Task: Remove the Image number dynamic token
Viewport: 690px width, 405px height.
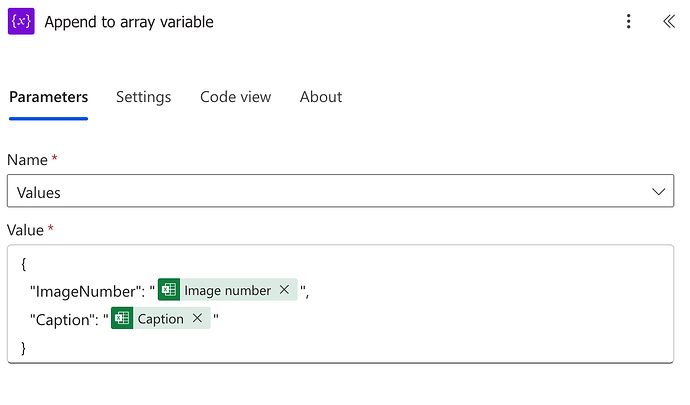Action: coord(284,290)
